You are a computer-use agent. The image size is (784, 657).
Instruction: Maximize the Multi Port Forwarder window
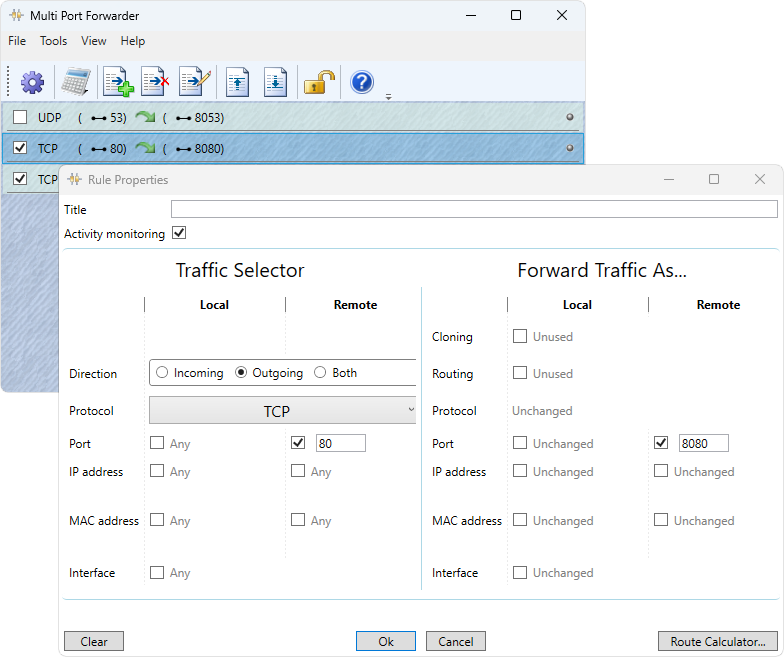pos(516,16)
